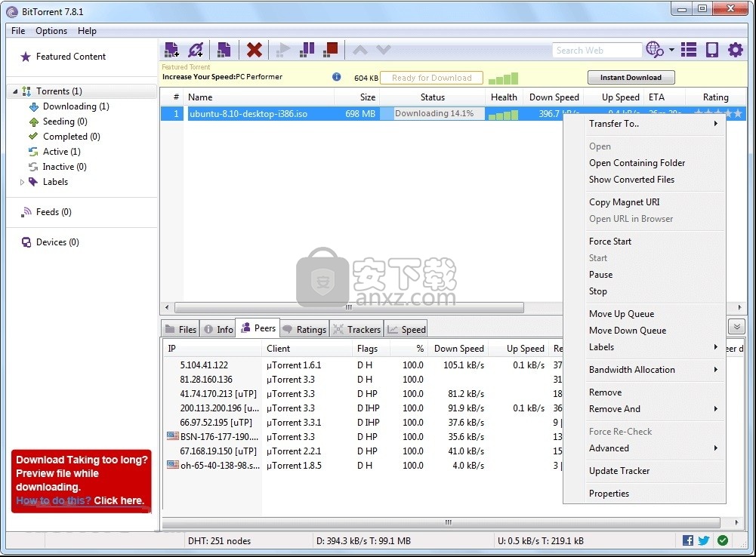Switch to the Speed tab
This screenshot has width=756, height=557.
(406, 330)
